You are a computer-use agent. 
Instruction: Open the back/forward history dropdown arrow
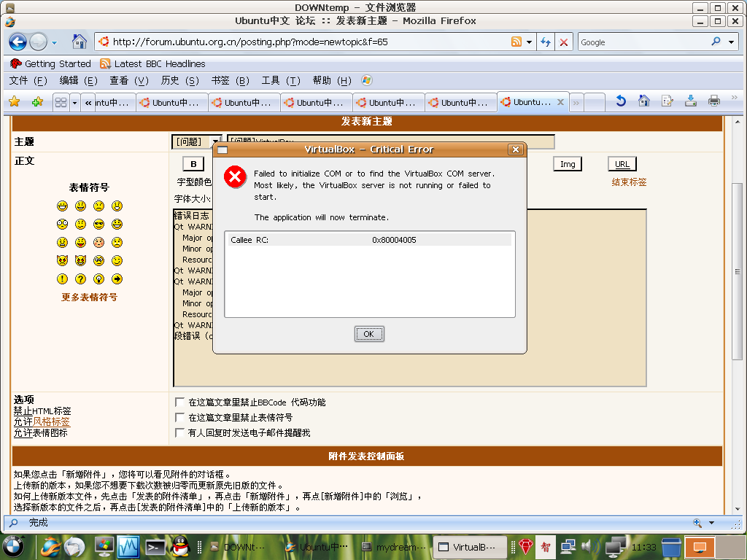click(54, 42)
